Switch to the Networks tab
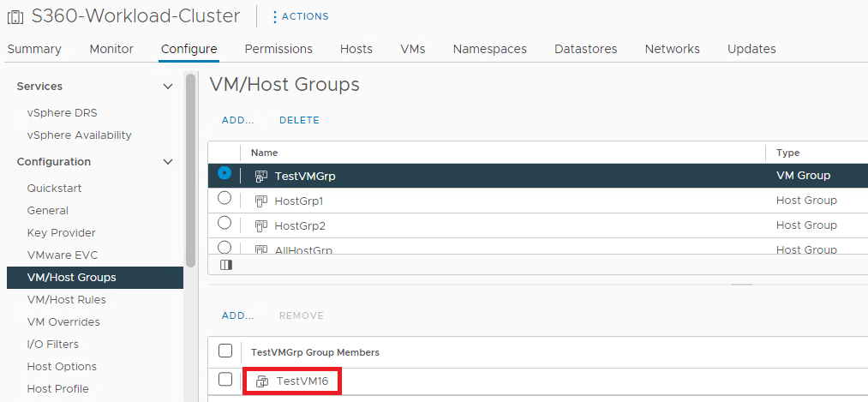The image size is (868, 402). (x=672, y=49)
